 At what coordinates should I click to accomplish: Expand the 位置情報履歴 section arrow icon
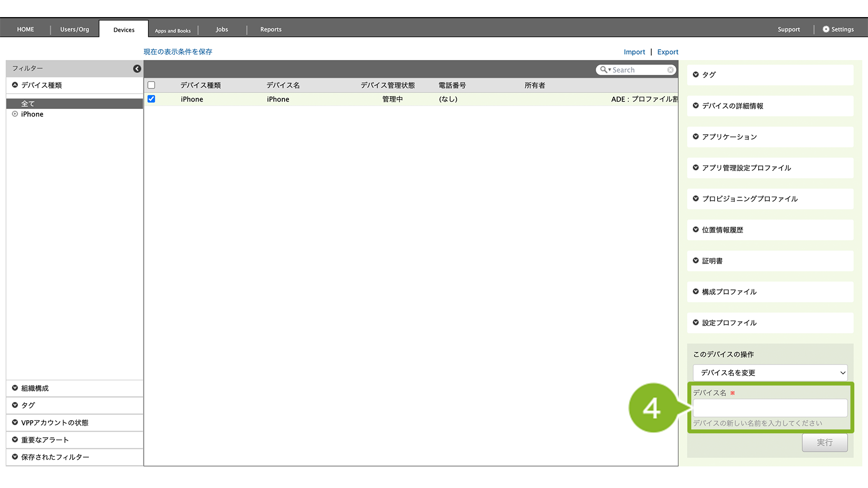[x=696, y=230]
